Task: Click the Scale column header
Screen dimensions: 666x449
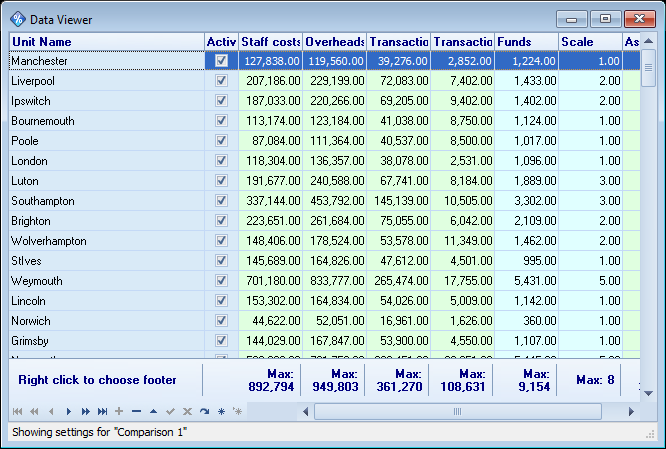Action: pyautogui.click(x=590, y=42)
